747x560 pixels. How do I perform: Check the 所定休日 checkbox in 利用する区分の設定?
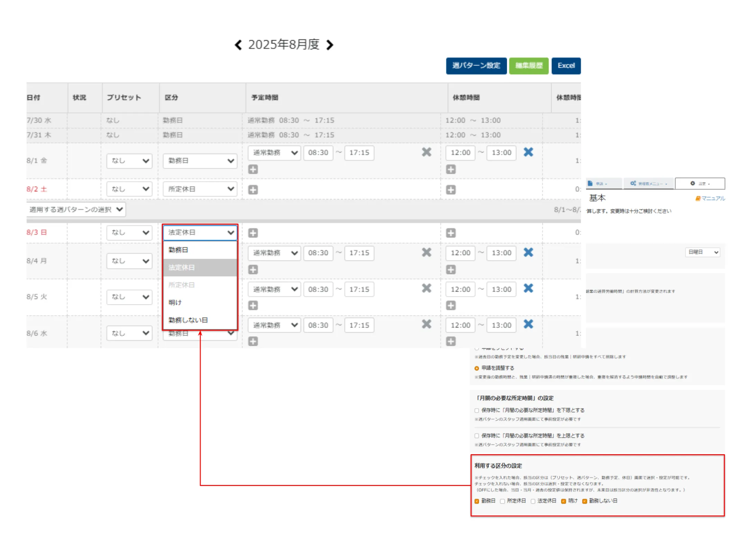pos(502,501)
